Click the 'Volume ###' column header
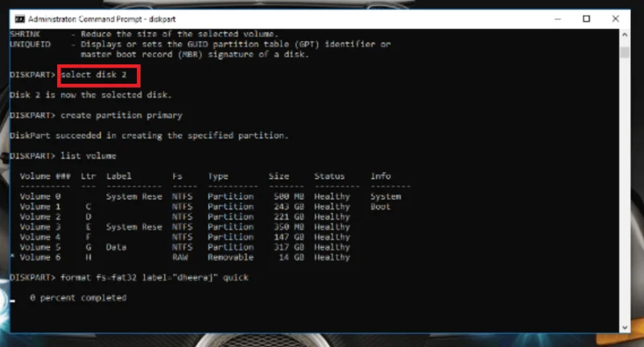 (45, 176)
